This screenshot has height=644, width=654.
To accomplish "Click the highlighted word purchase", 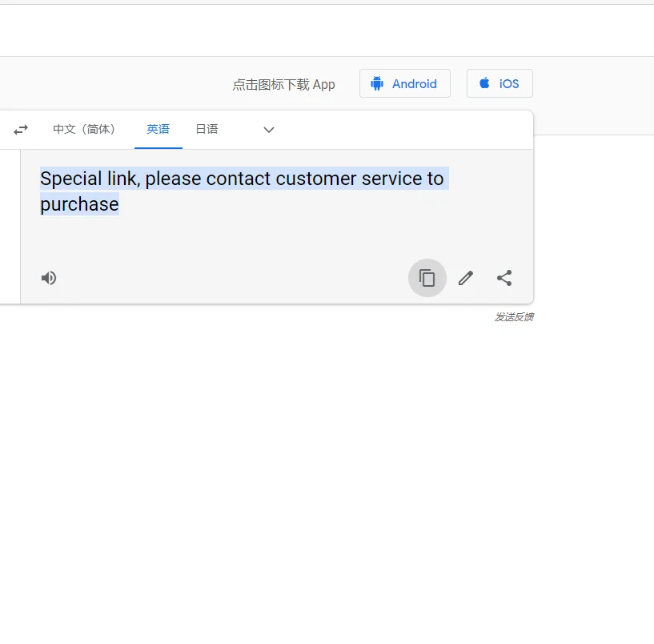I will 78,204.
